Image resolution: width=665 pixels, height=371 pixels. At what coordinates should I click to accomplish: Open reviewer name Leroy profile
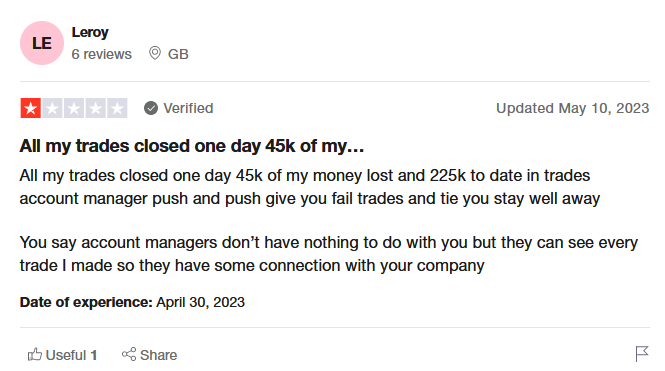pyautogui.click(x=90, y=32)
